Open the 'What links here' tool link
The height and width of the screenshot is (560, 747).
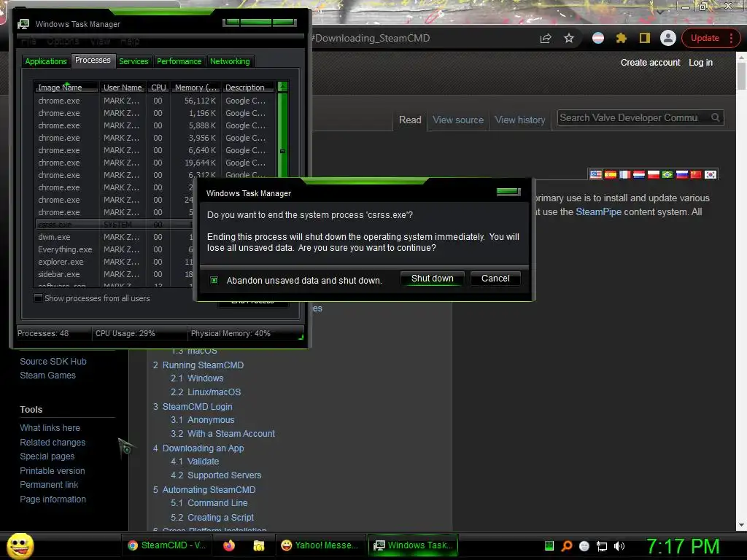click(50, 428)
